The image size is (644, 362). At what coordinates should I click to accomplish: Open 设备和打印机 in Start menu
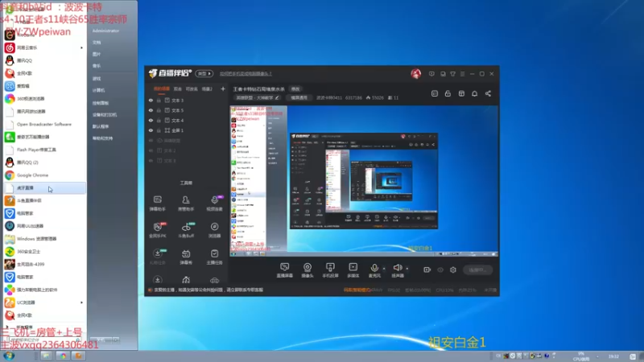pos(105,115)
